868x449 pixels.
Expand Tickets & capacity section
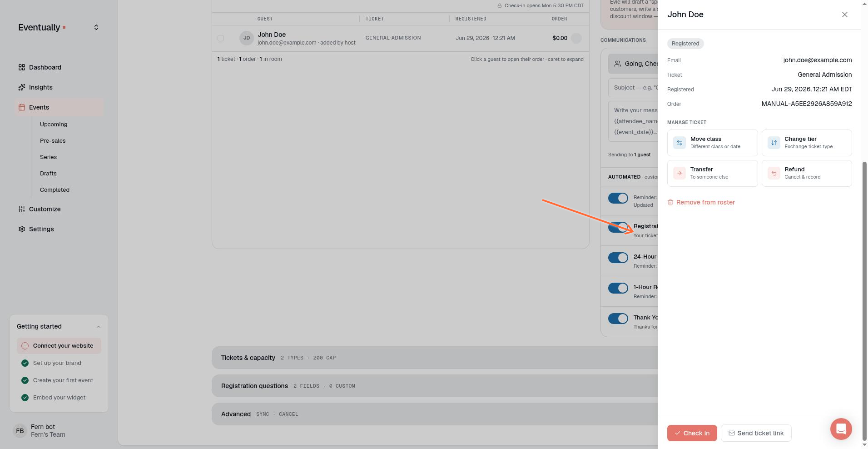(x=435, y=358)
